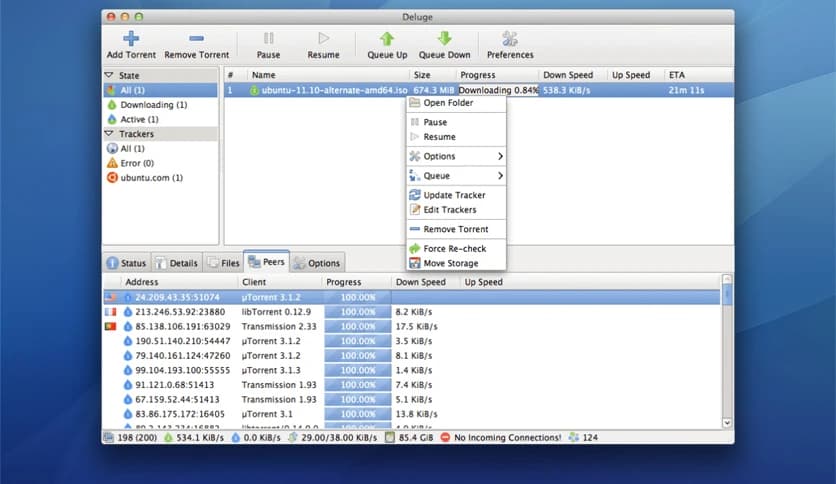Sort peers by Client column header
Screen dimensions: 836x484
point(280,282)
